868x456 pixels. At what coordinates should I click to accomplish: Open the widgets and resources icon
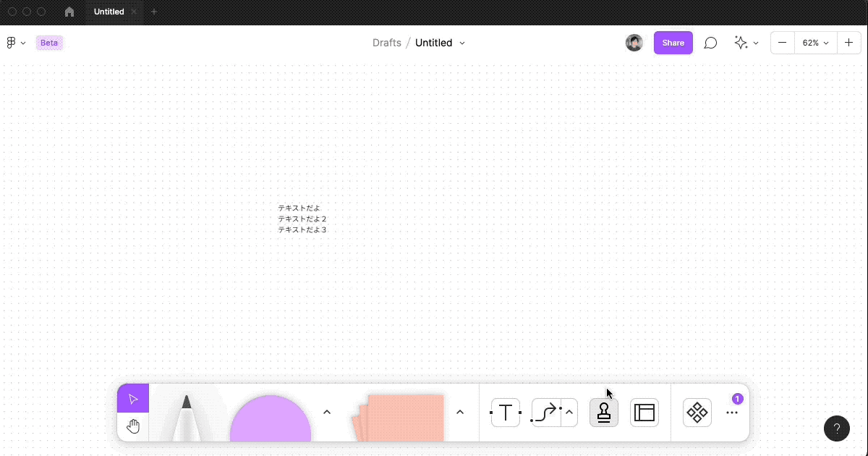click(x=697, y=413)
